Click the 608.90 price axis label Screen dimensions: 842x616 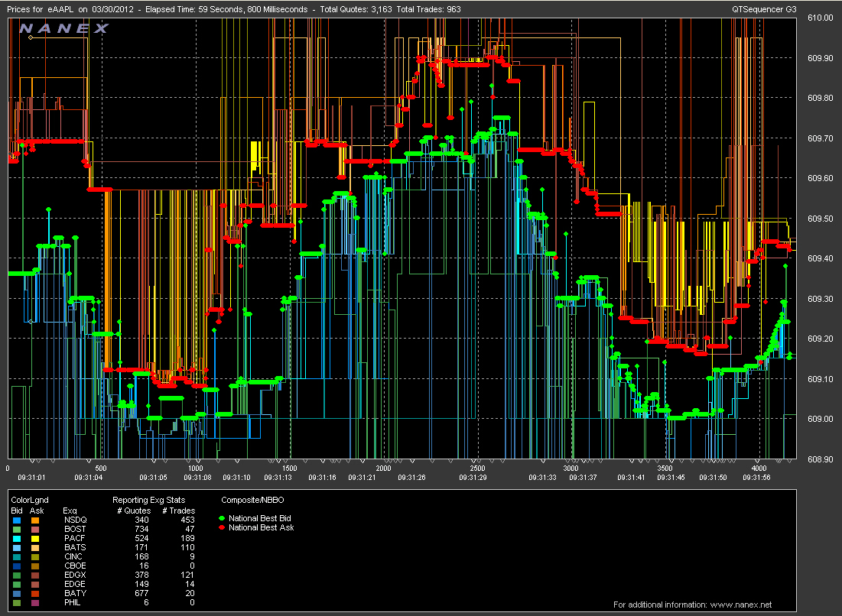(821, 459)
